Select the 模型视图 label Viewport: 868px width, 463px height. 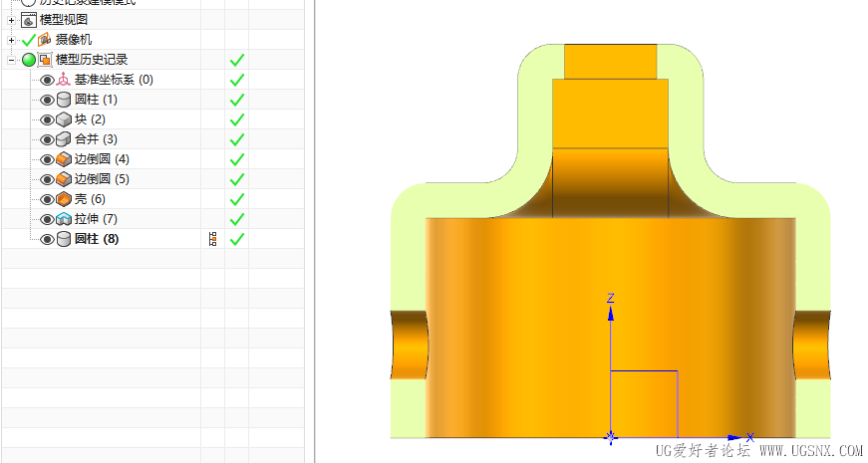pos(64,20)
